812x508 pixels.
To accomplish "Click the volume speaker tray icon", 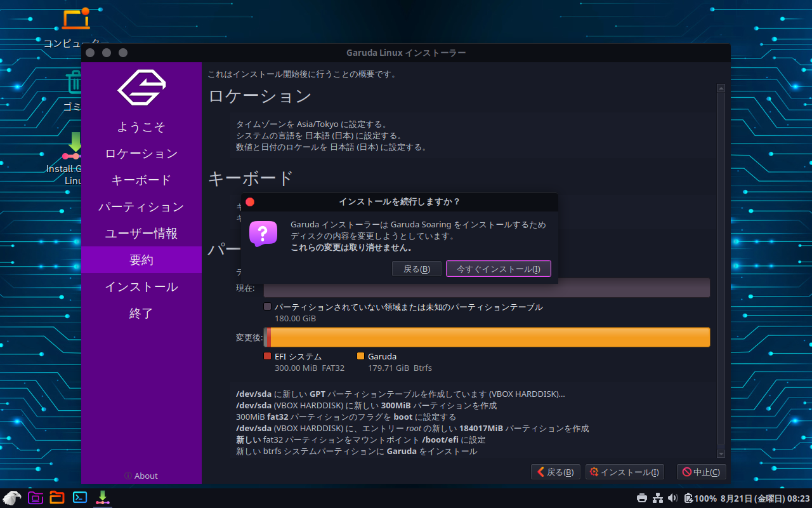I will point(673,498).
